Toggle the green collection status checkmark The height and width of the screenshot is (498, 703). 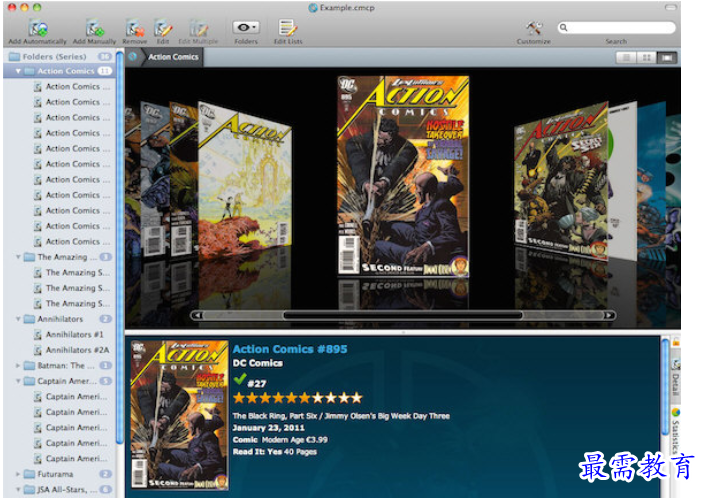240,379
